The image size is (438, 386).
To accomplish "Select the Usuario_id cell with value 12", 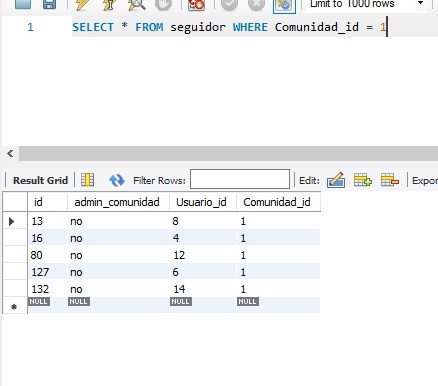I will 203,255.
